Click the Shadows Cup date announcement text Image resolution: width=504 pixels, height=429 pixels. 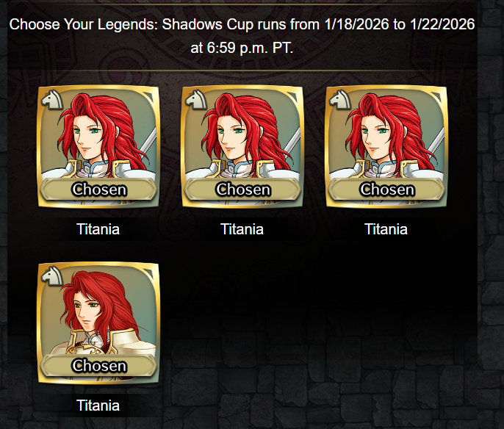(242, 36)
